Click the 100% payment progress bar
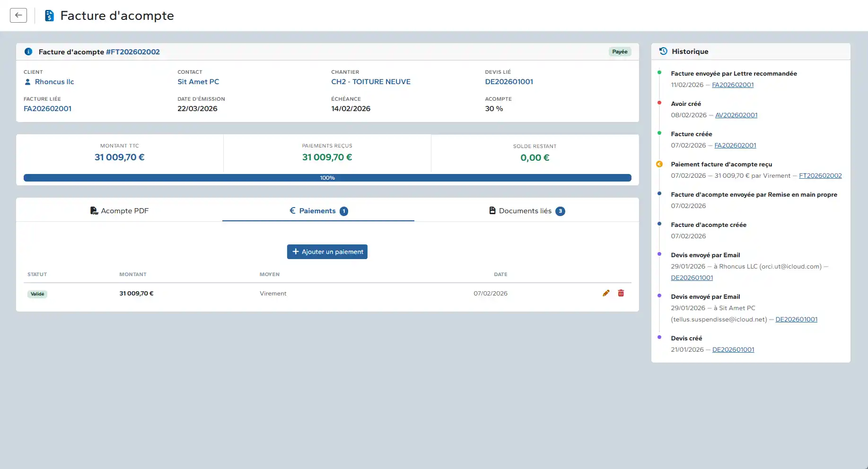Viewport: 868px width, 469px height. click(x=327, y=178)
